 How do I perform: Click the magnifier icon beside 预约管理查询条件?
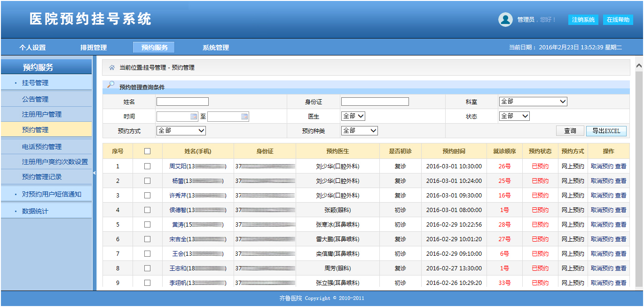point(110,85)
